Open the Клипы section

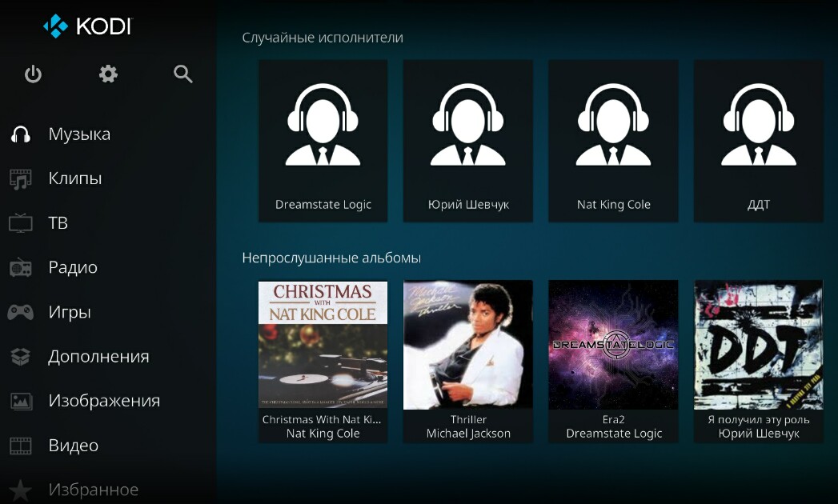coord(74,178)
